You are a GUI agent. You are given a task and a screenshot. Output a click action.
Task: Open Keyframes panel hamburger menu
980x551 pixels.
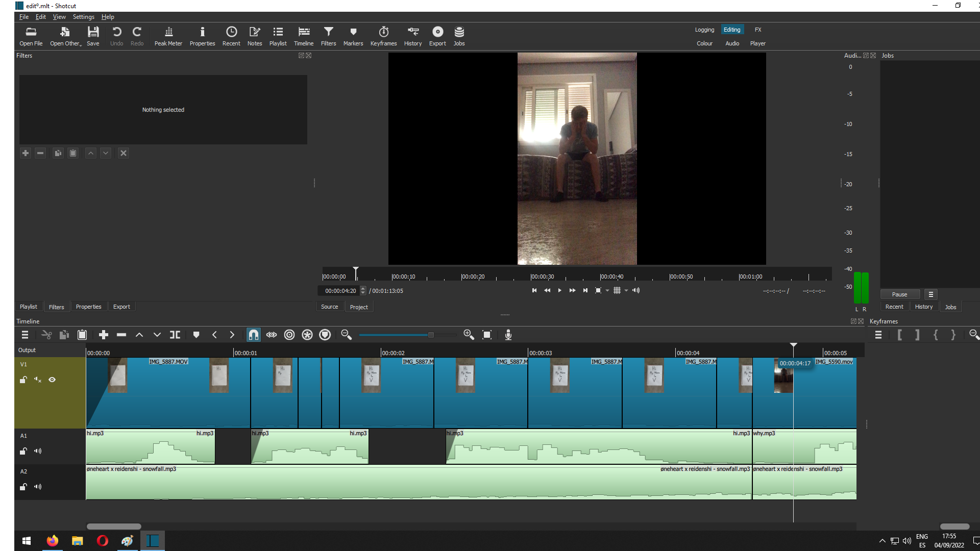tap(878, 335)
